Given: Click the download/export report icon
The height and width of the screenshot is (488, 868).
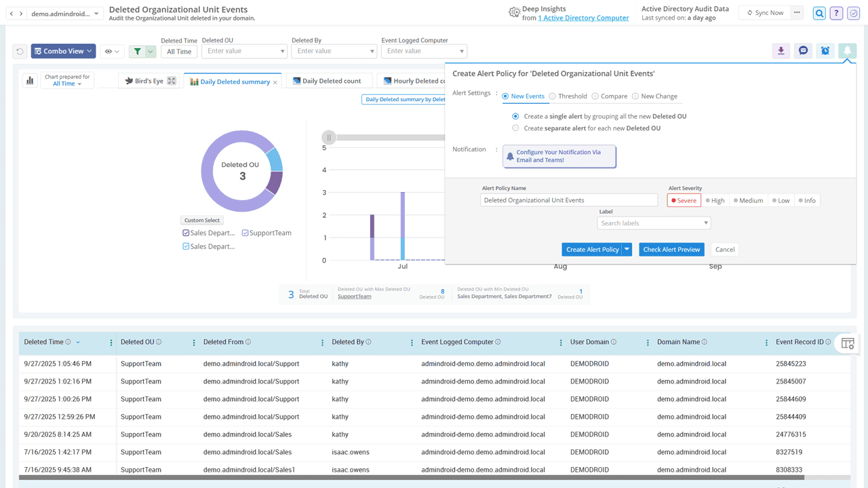Looking at the screenshot, I should click(x=781, y=51).
